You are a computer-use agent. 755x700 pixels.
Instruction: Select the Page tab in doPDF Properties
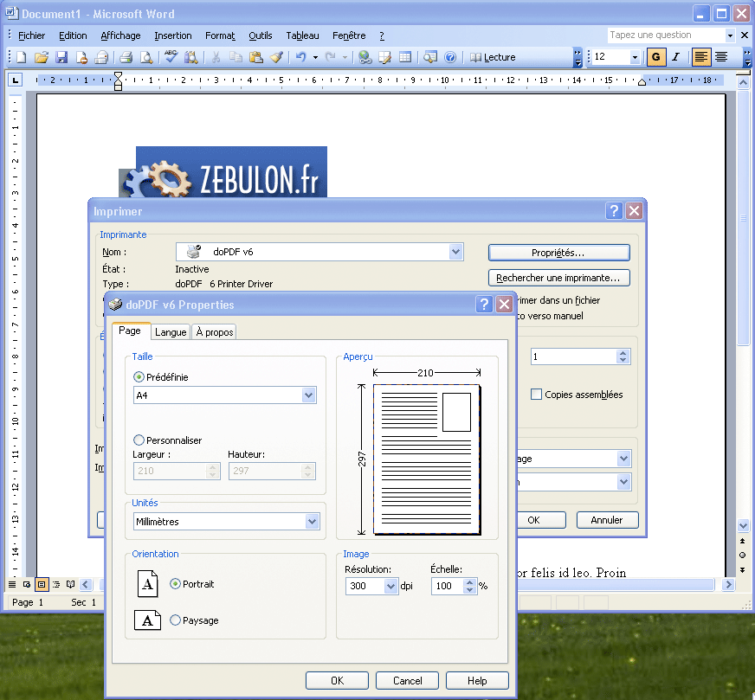pyautogui.click(x=130, y=331)
